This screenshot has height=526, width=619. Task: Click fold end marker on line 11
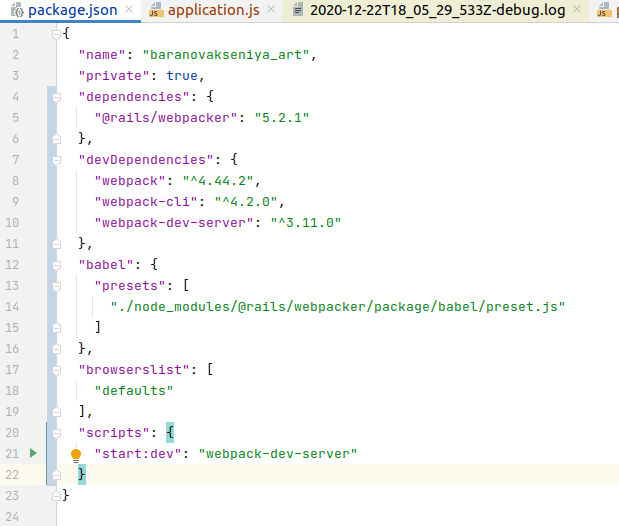coord(56,244)
